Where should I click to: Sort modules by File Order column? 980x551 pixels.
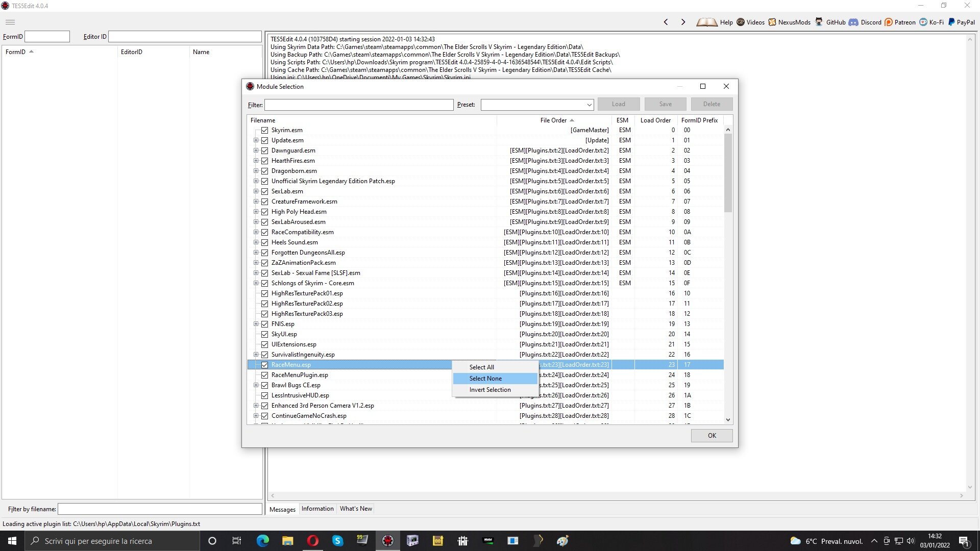click(554, 120)
